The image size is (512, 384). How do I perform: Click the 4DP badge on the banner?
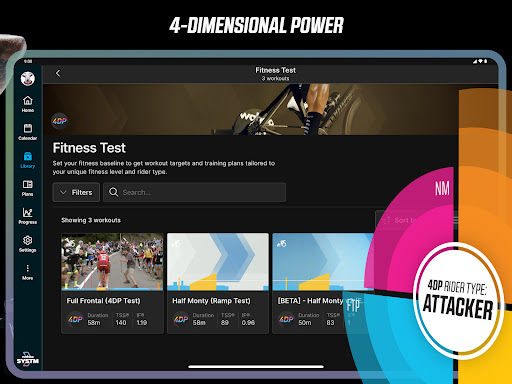60,121
